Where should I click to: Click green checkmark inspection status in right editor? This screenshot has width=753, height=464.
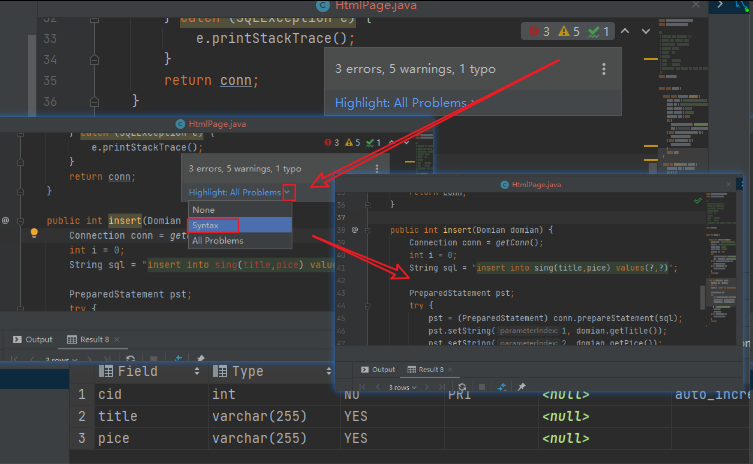(x=698, y=200)
